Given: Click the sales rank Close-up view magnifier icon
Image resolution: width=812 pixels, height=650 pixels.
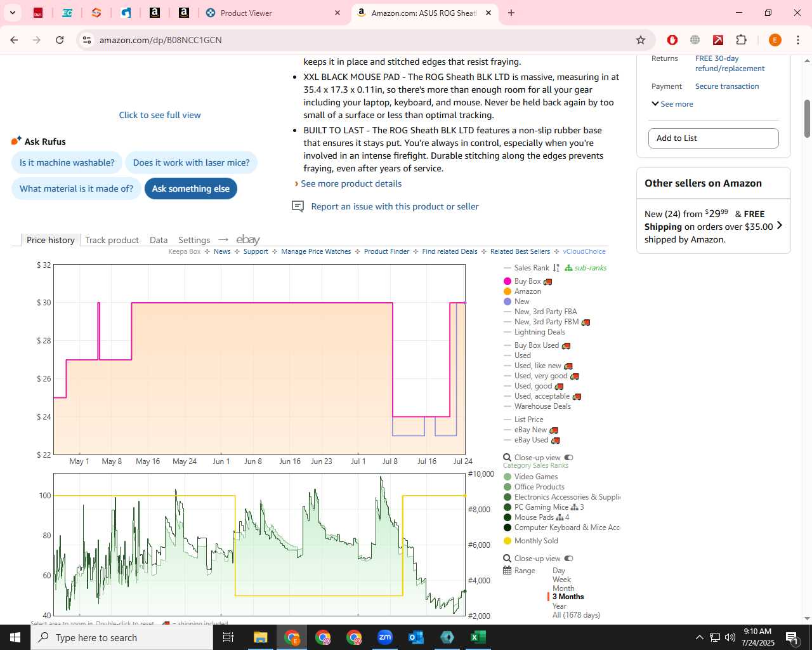Looking at the screenshot, I should point(507,559).
